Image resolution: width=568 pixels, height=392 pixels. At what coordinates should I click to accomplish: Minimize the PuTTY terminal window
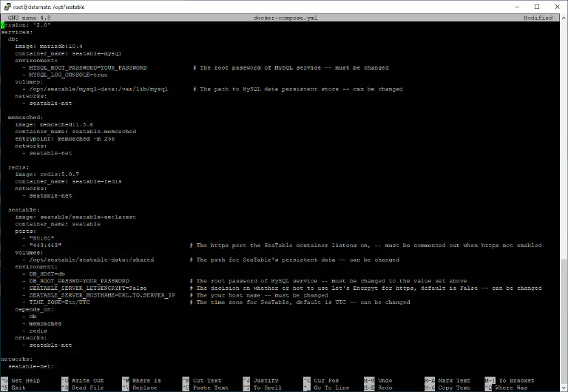click(x=517, y=7)
